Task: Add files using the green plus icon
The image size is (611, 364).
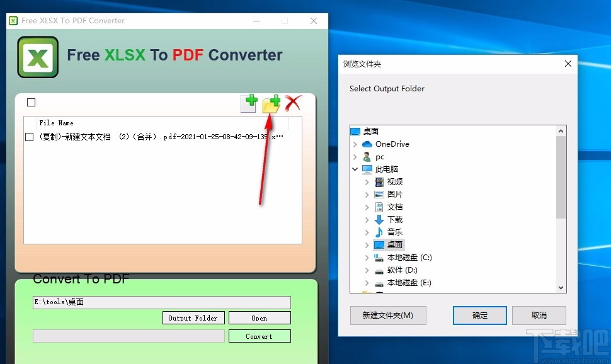Action: point(249,103)
